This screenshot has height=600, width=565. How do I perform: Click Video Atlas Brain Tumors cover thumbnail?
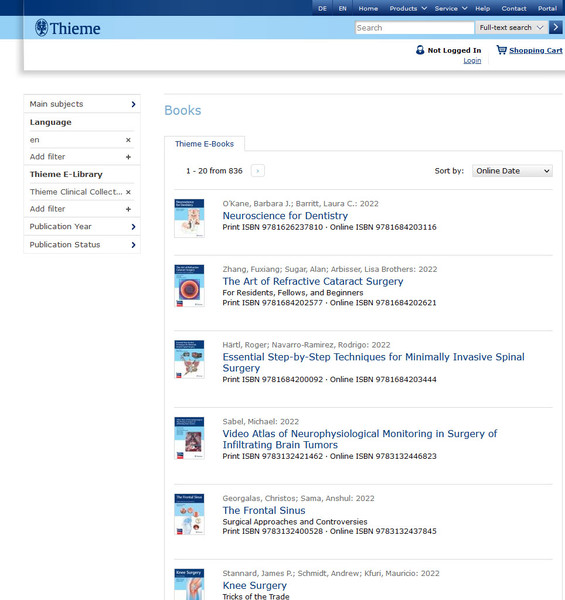click(x=189, y=438)
